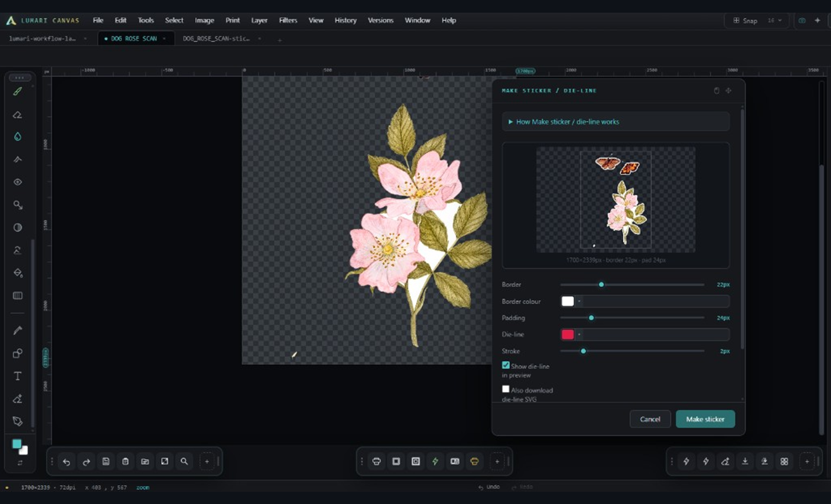The height and width of the screenshot is (504, 831).
Task: Click the Make sticker button
Action: [x=705, y=419]
